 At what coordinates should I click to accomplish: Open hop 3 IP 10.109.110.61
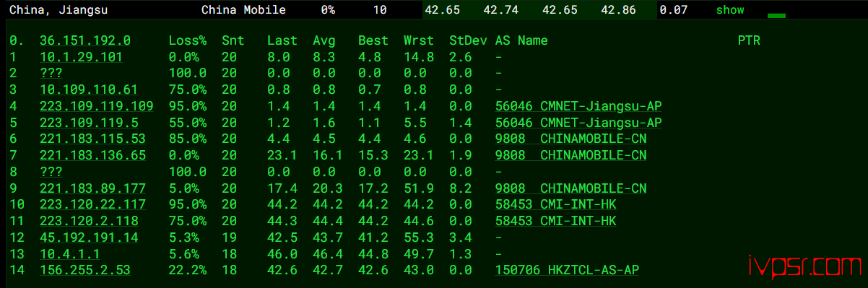89,90
